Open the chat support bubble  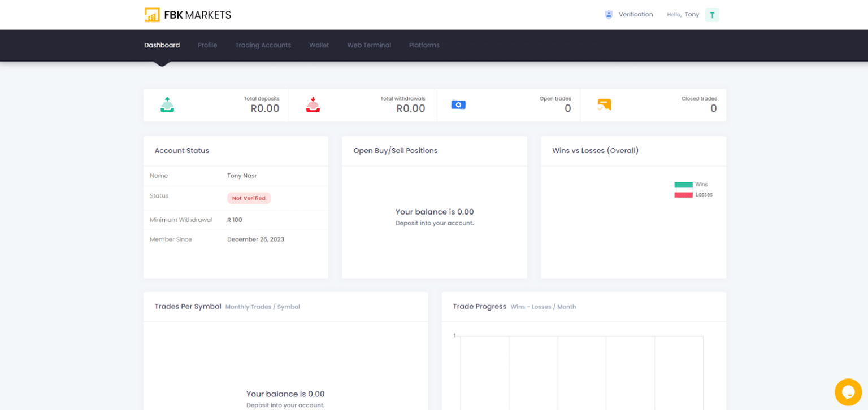(848, 391)
